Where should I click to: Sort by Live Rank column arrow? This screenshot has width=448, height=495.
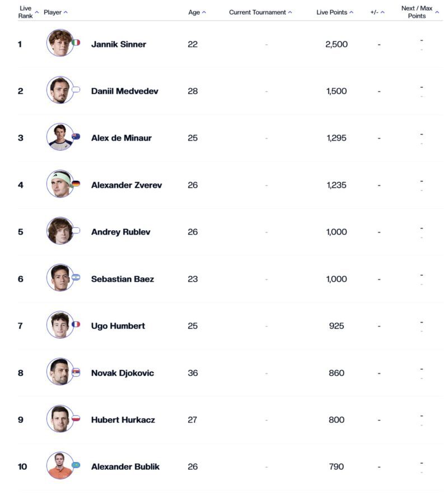36,12
